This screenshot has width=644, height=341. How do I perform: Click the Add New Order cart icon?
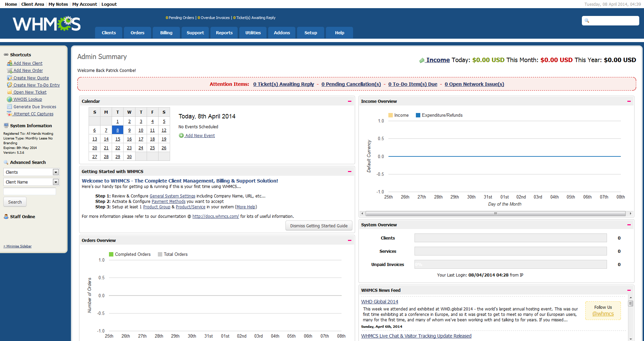[10, 71]
